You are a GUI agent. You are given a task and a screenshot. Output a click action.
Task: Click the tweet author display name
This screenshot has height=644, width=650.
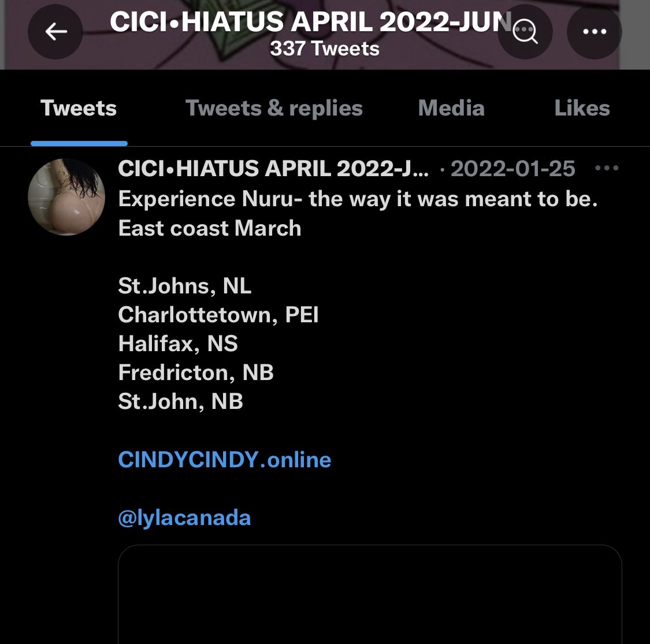273,169
